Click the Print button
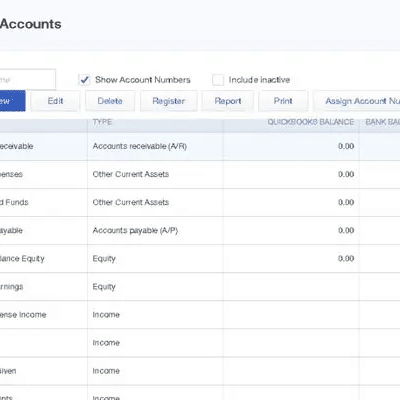The width and height of the screenshot is (400, 400). click(x=283, y=101)
